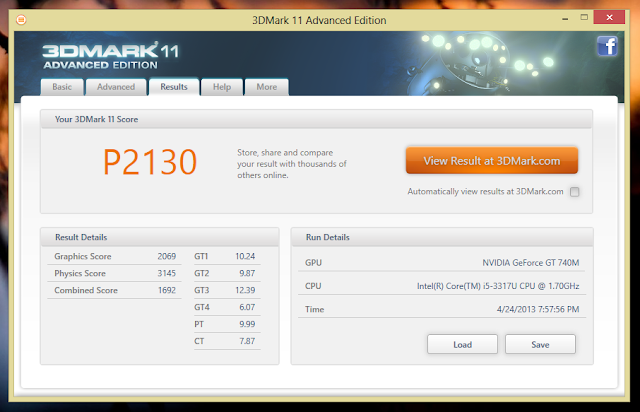
Task: Click the Store, share and compare text
Action: pyautogui.click(x=291, y=164)
